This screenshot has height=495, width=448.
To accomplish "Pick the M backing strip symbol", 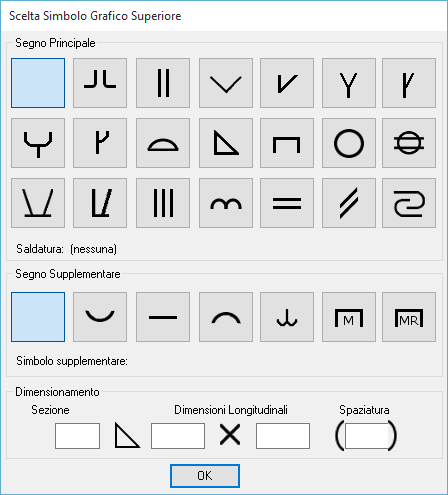I will click(349, 317).
